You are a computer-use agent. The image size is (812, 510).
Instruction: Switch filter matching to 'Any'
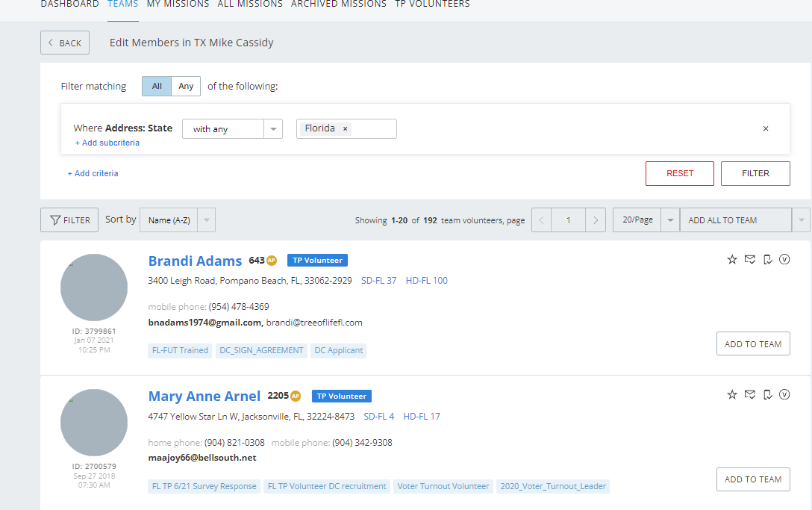(x=186, y=86)
